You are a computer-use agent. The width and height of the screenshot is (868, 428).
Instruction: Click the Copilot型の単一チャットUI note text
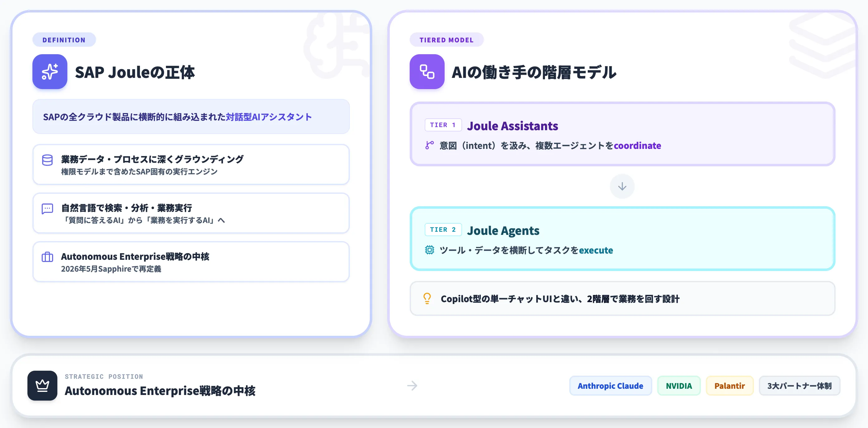[x=560, y=299]
